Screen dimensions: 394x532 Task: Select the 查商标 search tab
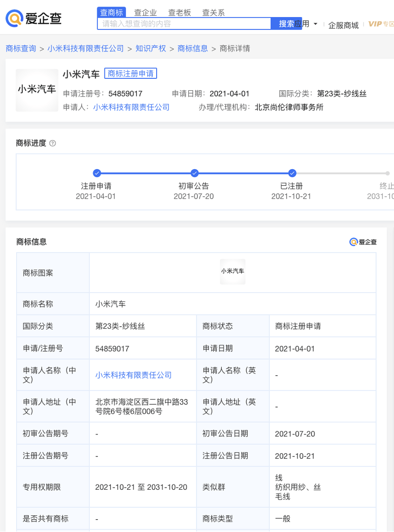112,13
